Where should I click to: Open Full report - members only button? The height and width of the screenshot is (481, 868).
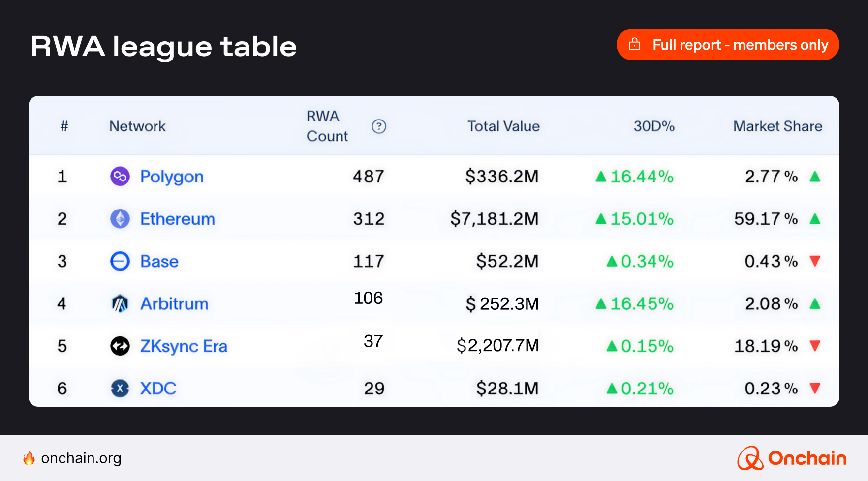point(728,45)
